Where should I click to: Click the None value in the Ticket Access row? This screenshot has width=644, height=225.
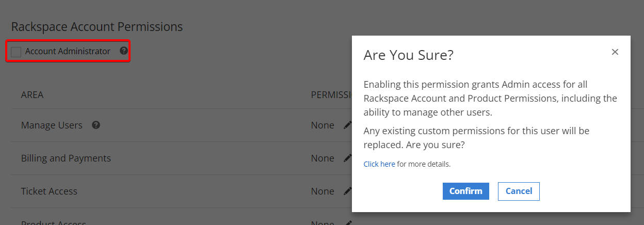click(x=323, y=191)
